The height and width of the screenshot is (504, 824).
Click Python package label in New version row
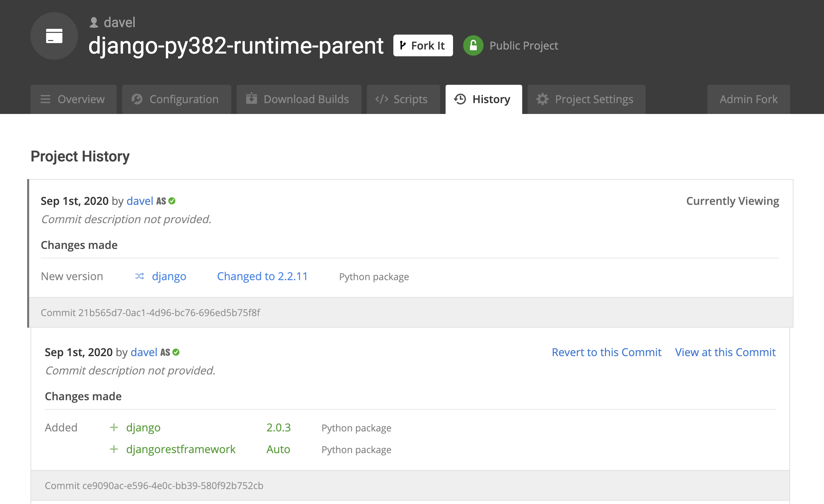point(374,277)
